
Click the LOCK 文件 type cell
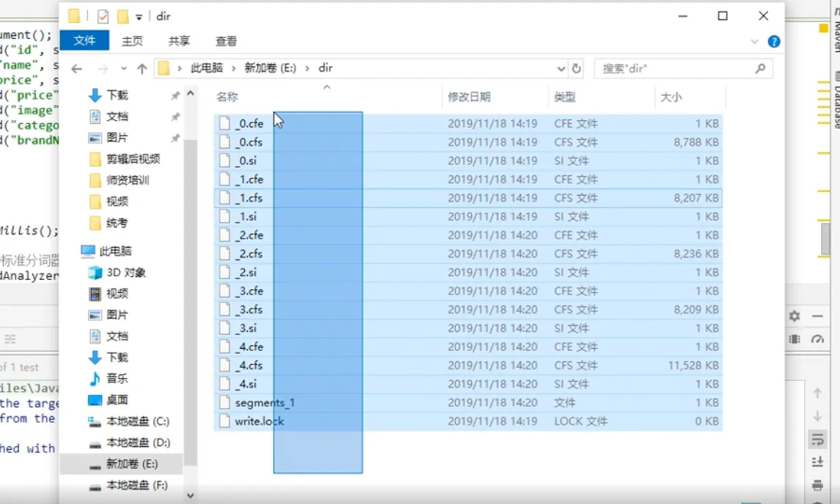coord(581,421)
